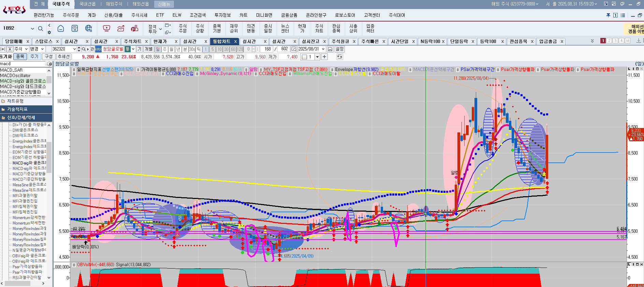Open the 주식주문 menu
This screenshot has width=644, height=287.
(x=71, y=15)
